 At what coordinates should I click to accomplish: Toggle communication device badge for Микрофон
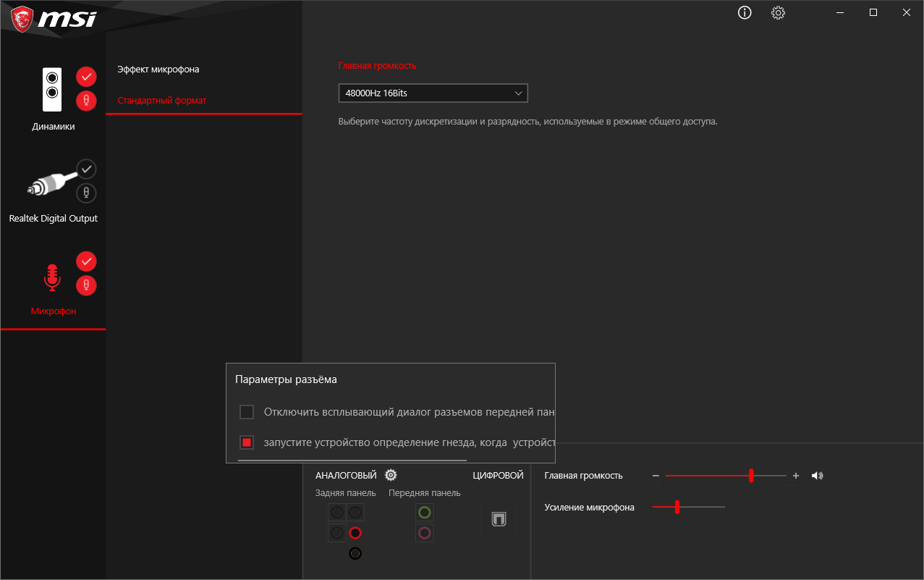point(86,285)
